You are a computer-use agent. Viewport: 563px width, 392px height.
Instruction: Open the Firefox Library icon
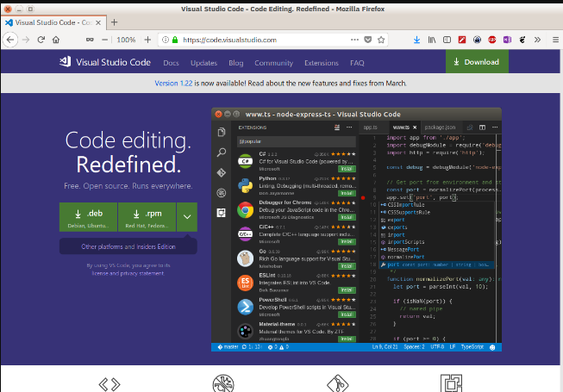point(432,40)
